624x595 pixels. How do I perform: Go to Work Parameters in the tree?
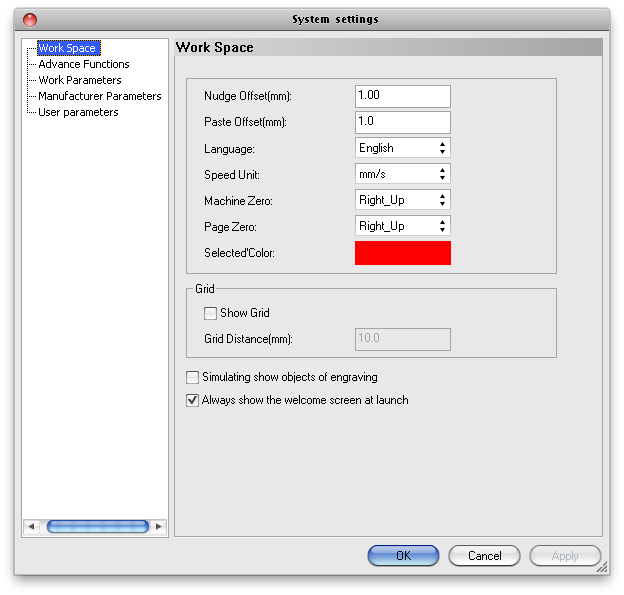tap(80, 80)
